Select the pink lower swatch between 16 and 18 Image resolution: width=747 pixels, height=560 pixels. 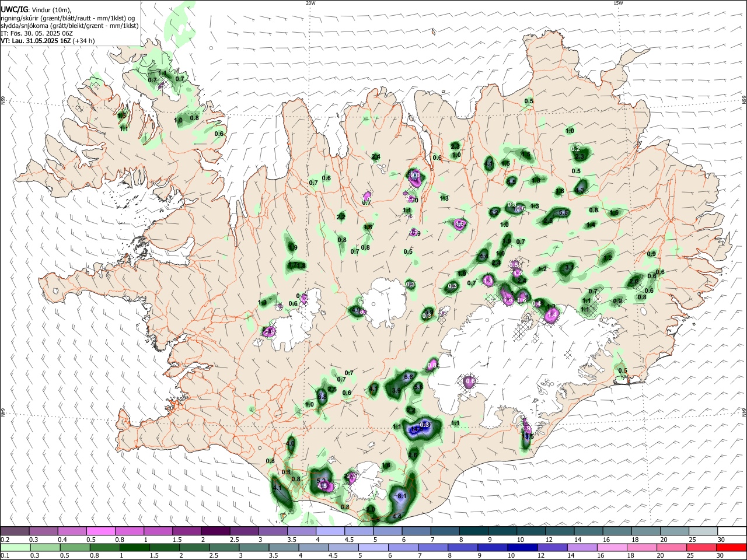tap(612, 548)
